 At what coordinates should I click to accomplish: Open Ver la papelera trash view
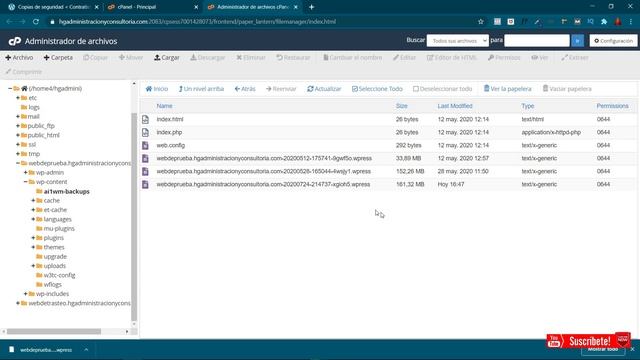[507, 89]
